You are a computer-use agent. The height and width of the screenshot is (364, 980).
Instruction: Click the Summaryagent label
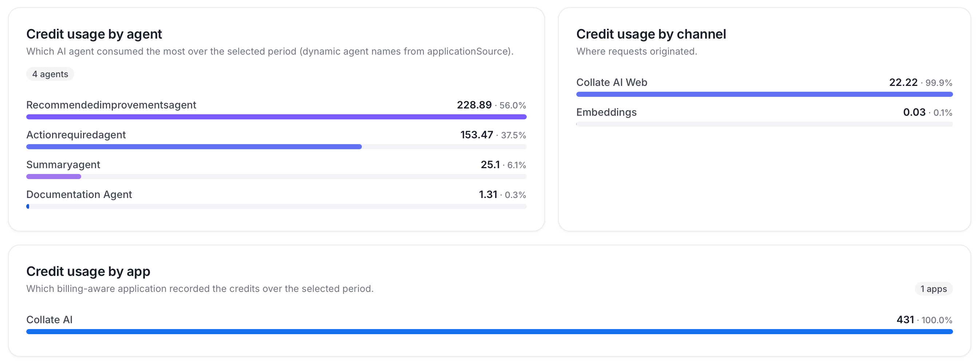63,165
